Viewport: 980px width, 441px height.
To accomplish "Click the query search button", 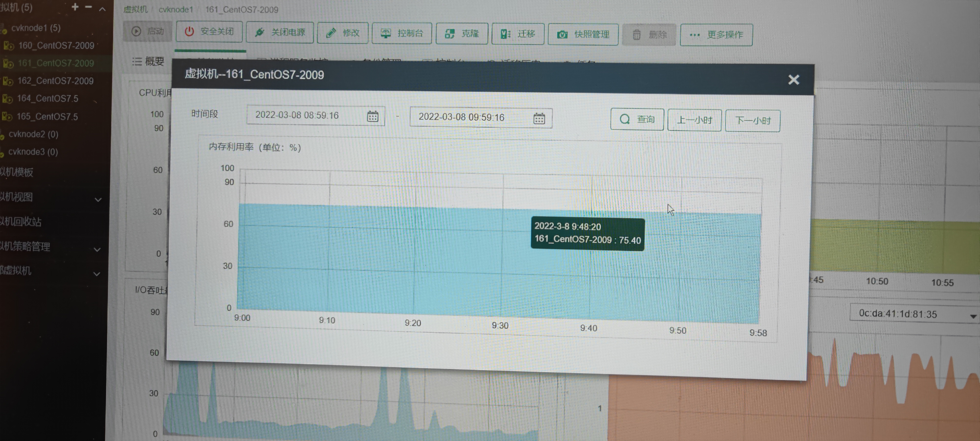I will (x=637, y=120).
